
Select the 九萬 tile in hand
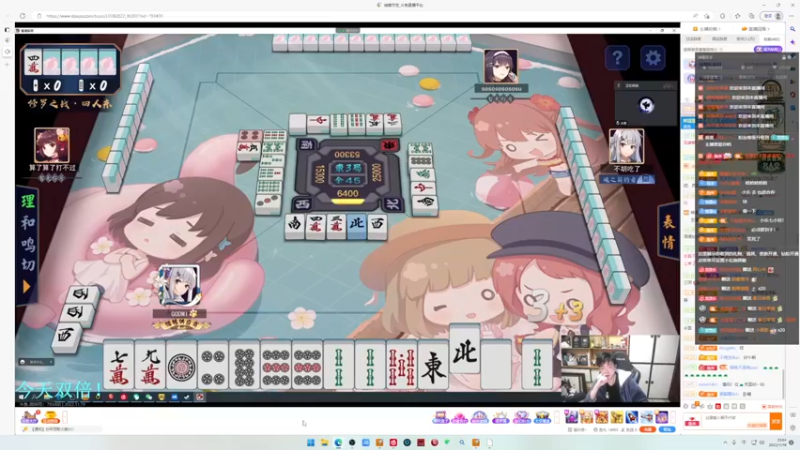click(x=151, y=366)
